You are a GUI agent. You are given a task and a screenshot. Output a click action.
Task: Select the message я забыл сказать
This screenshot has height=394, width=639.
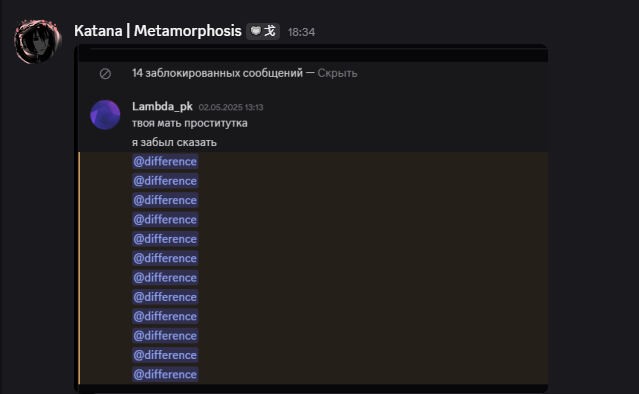click(174, 142)
